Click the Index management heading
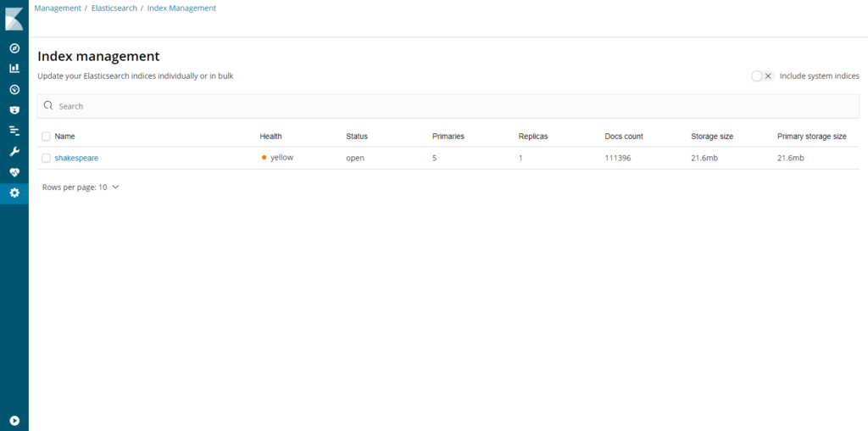The height and width of the screenshot is (431, 868). click(98, 56)
